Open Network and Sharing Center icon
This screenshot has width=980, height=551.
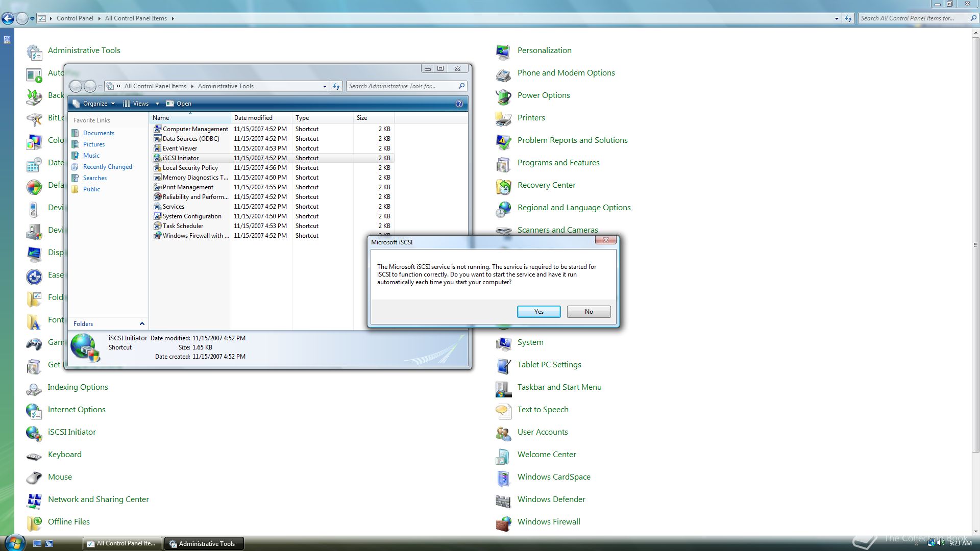[x=34, y=500]
